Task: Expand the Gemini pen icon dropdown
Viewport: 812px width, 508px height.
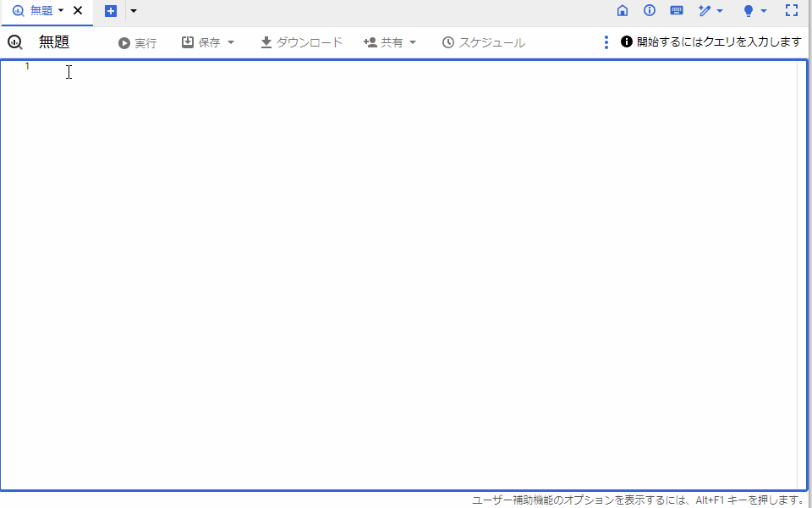Action: 720,11
